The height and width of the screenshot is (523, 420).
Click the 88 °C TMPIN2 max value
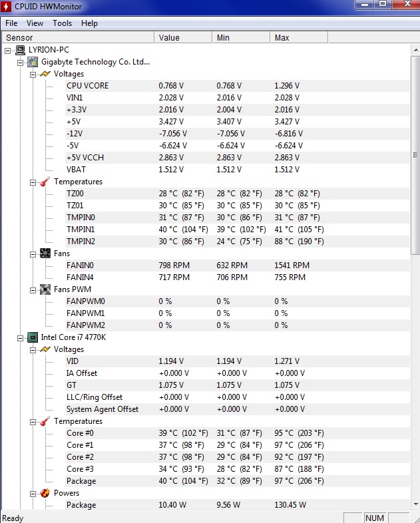coord(300,242)
